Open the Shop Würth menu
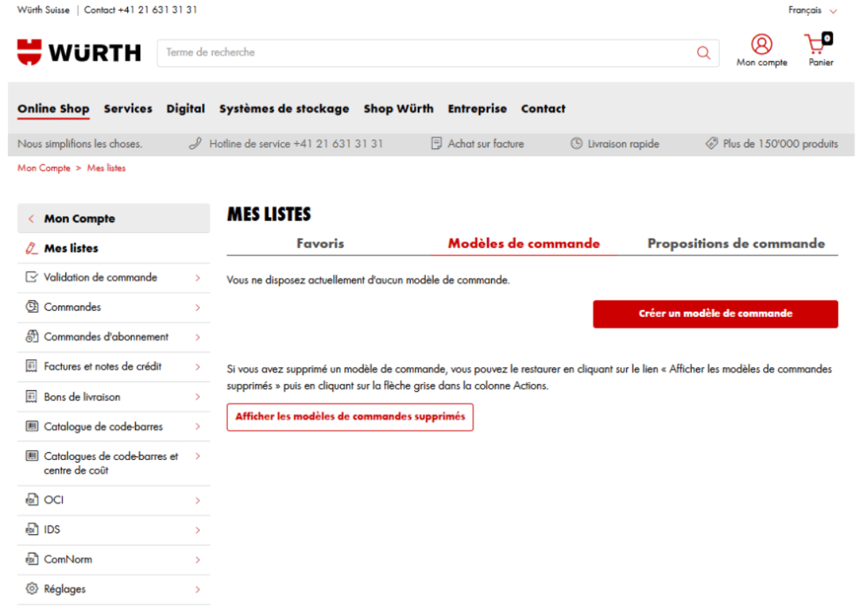 pos(398,109)
